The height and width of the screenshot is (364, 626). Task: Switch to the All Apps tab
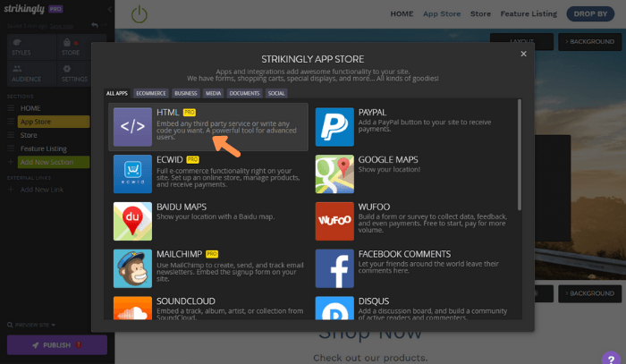116,93
